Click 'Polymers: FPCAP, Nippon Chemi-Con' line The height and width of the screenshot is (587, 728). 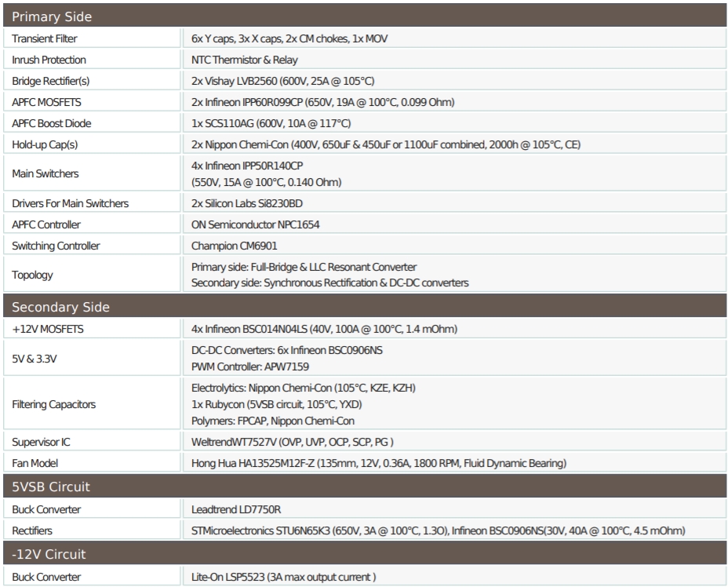(x=273, y=421)
